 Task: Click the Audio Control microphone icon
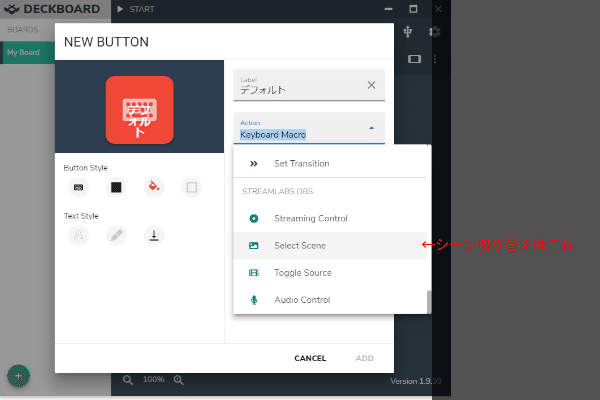pos(254,300)
